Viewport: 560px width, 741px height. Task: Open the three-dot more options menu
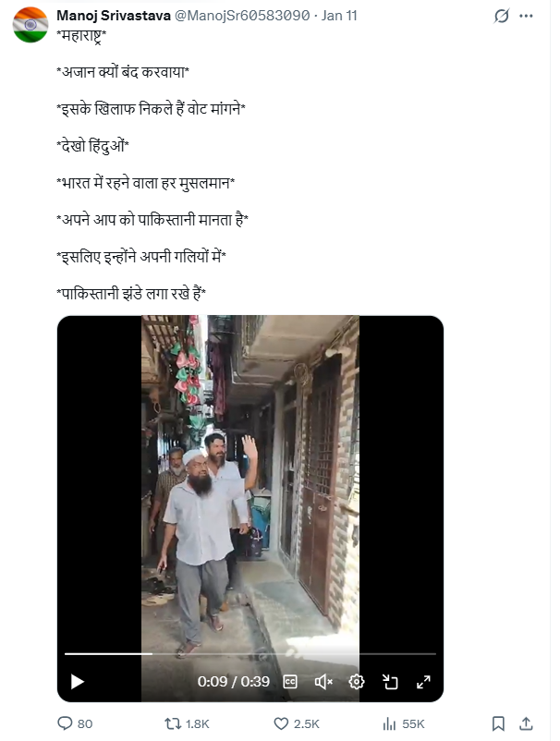pos(526,16)
